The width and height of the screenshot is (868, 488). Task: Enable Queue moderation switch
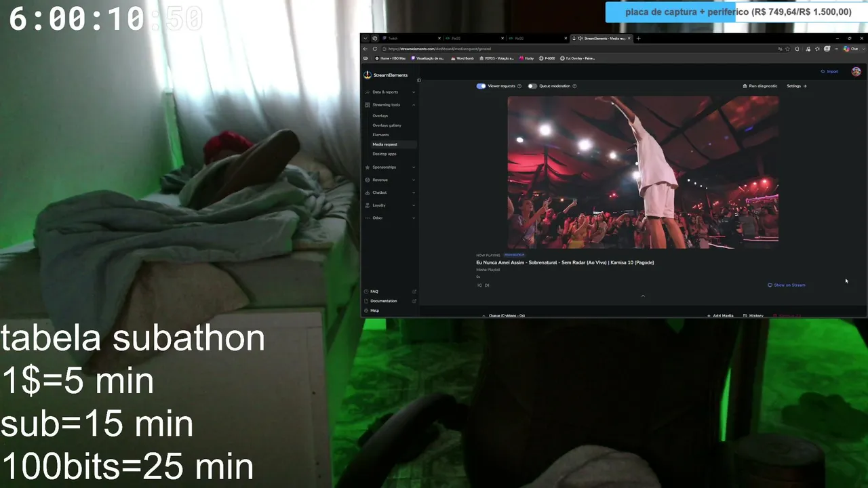coord(532,86)
